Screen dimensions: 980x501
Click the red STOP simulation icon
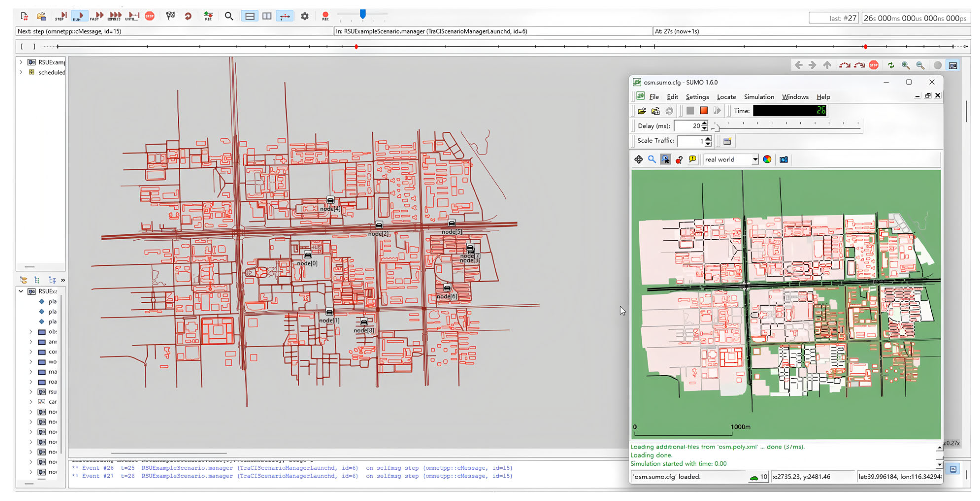[x=149, y=16]
